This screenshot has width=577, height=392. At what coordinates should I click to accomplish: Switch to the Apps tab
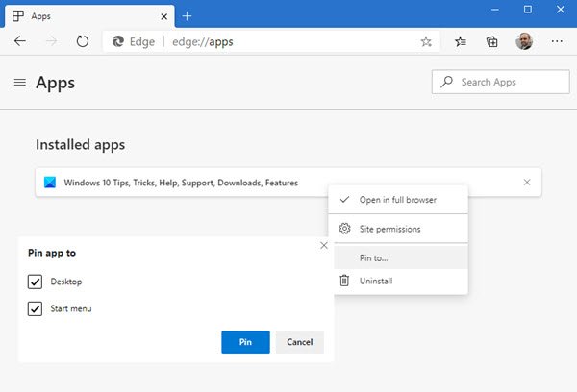click(89, 16)
